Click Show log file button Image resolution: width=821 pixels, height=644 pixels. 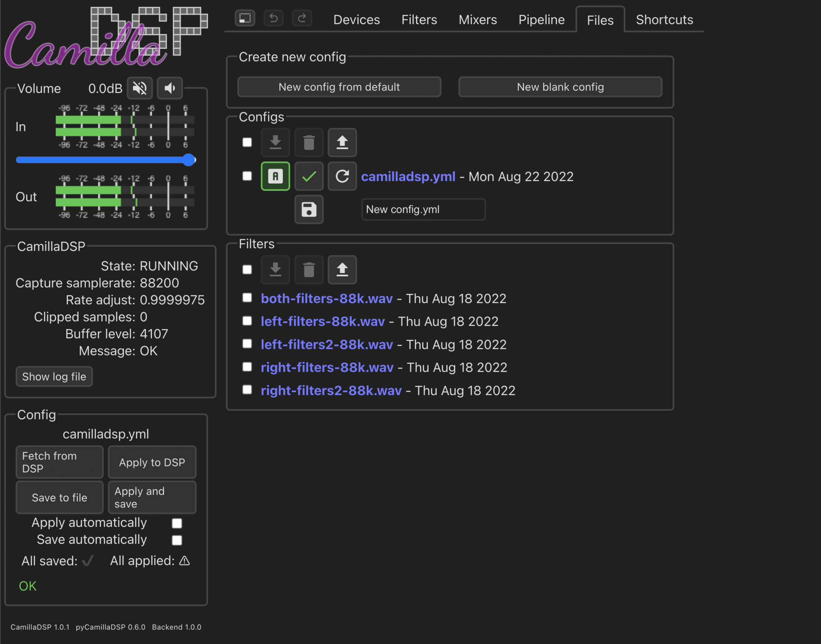pos(54,377)
